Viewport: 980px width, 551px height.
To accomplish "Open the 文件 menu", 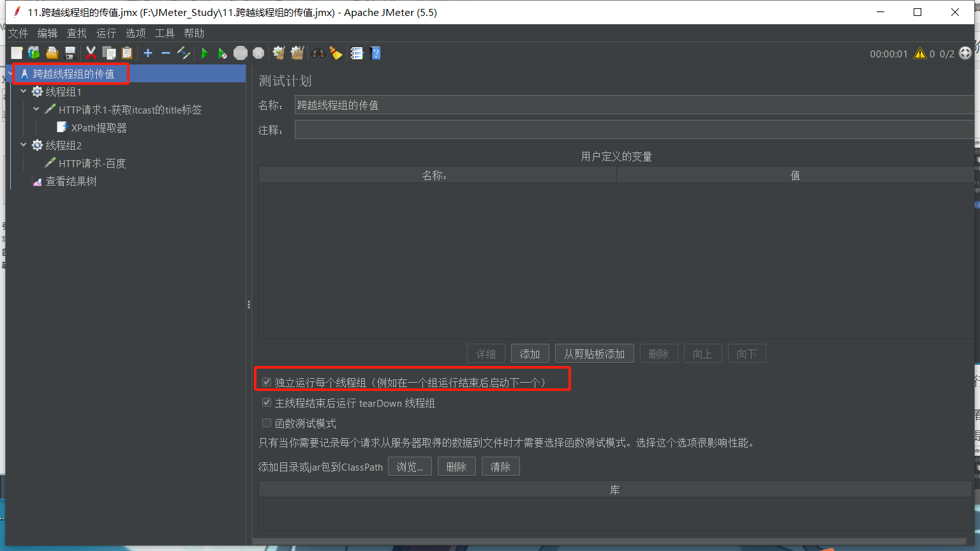I will [x=18, y=33].
